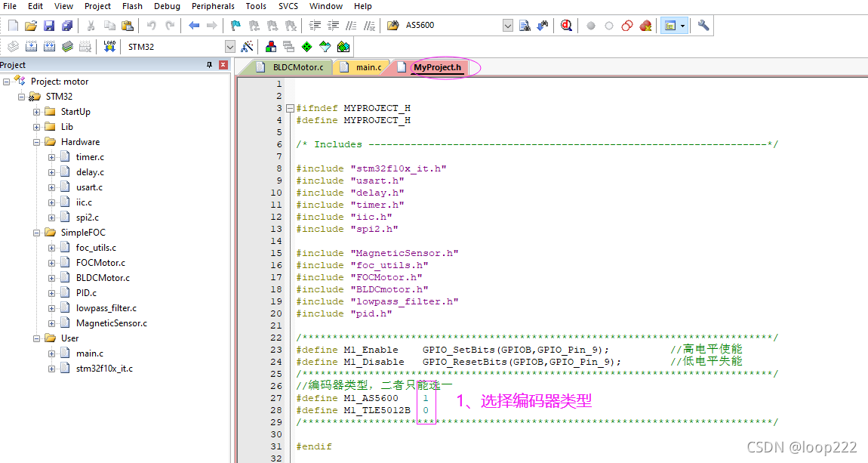
Task: Open the Pack Installer icon
Action: (x=343, y=47)
